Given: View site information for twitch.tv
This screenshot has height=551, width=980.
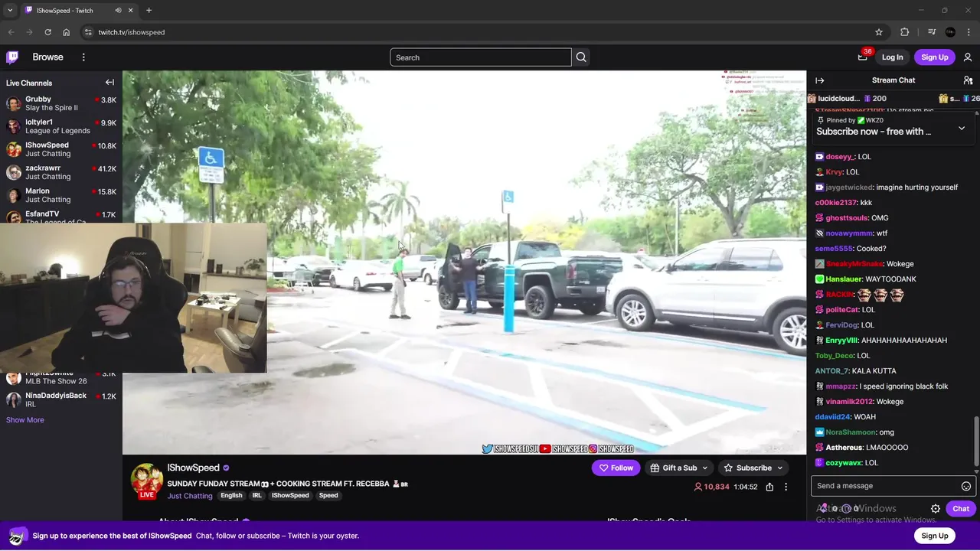Looking at the screenshot, I should [88, 32].
